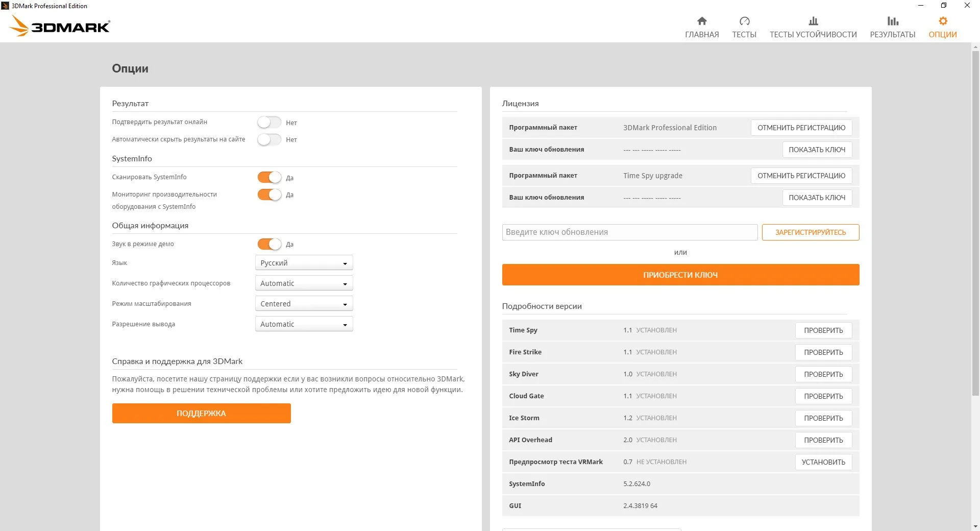This screenshot has height=531, width=980.
Task: Click УСТАНОВИТЬ for VRMark preview
Action: pos(823,462)
